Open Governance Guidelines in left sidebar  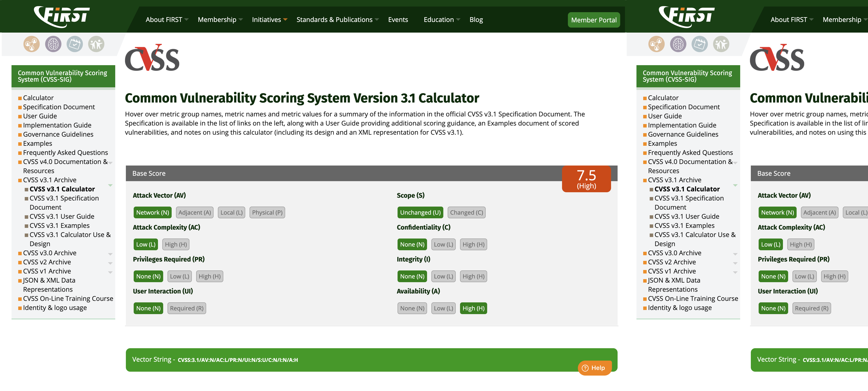pyautogui.click(x=58, y=134)
